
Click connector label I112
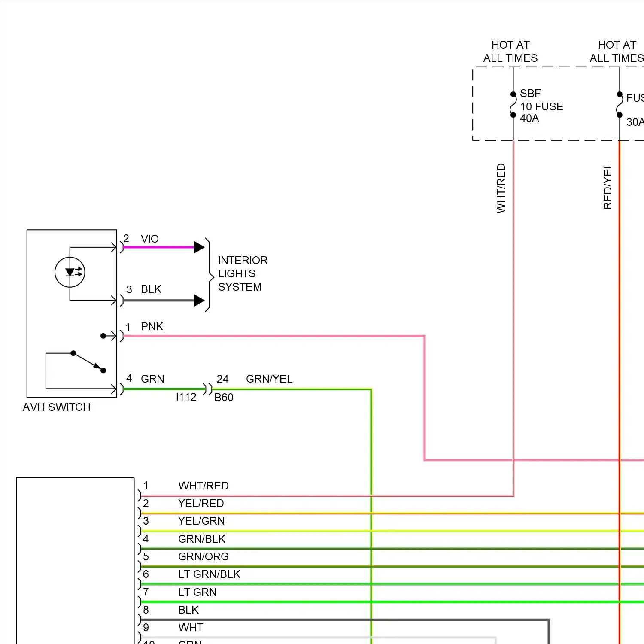tap(186, 397)
